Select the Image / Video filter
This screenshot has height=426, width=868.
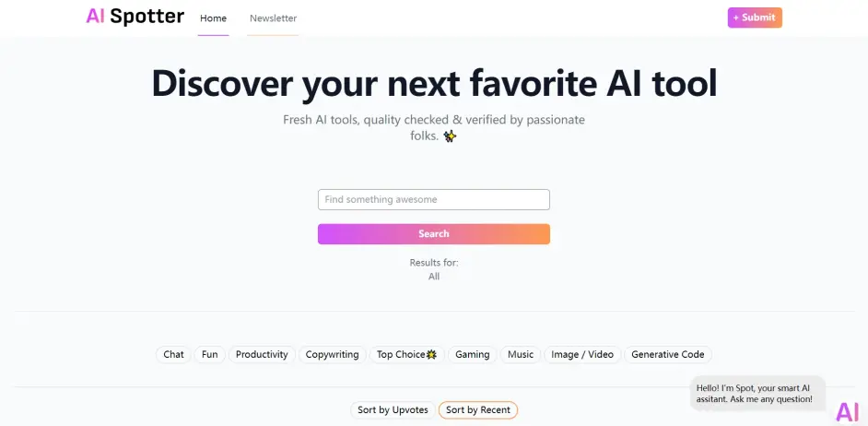pos(582,354)
